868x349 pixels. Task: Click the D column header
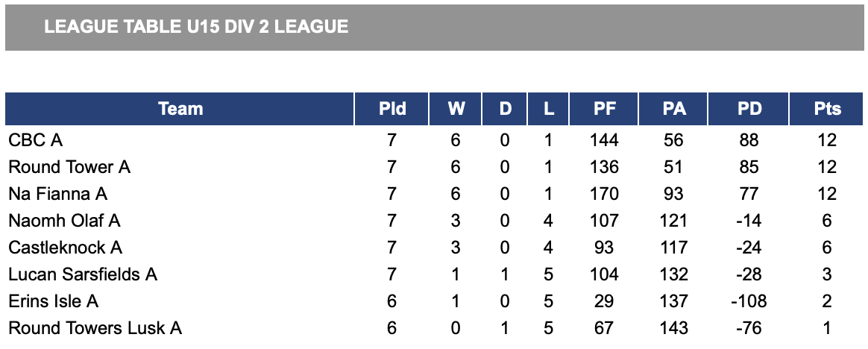506,109
